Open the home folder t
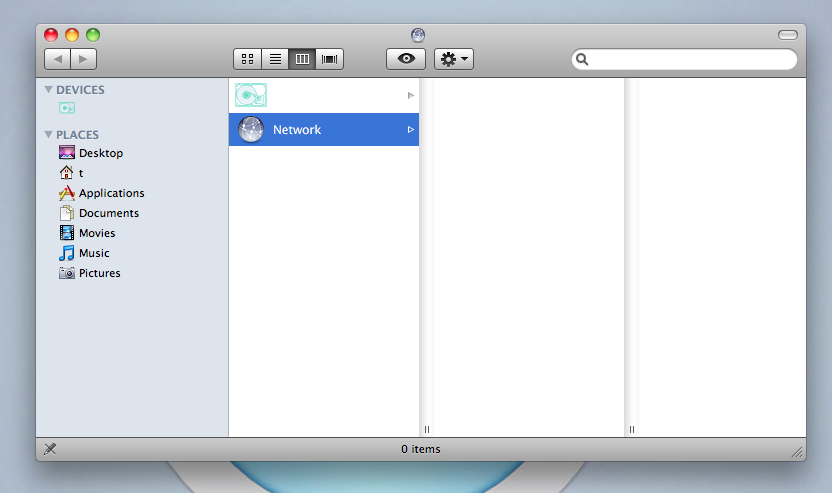Screen dimensions: 832x493 point(71,173)
